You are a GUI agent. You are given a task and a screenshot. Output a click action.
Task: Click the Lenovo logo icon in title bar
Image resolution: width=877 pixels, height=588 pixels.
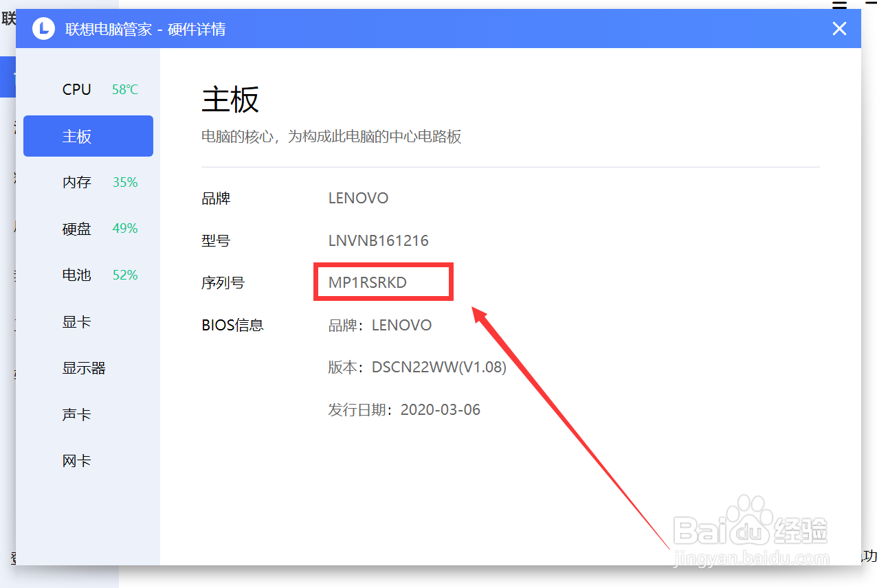[43, 29]
